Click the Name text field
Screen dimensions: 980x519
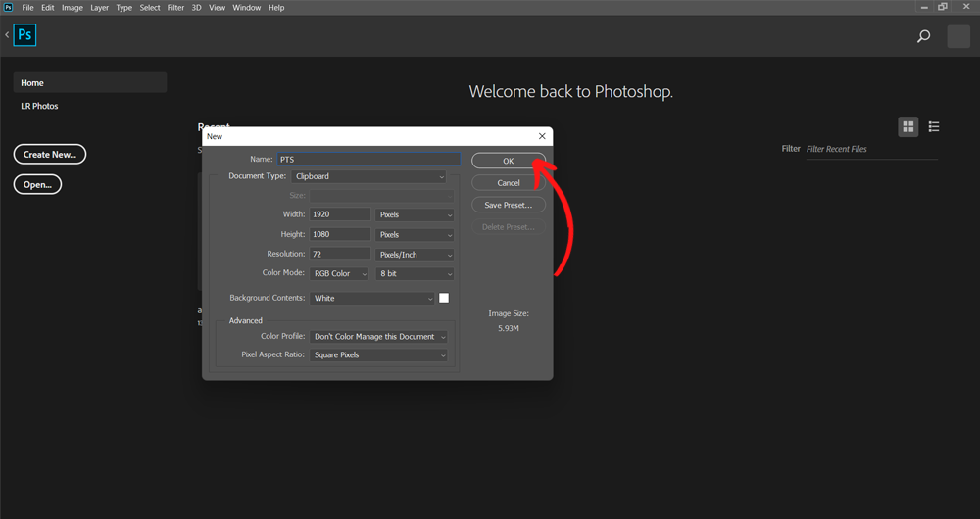(x=367, y=159)
